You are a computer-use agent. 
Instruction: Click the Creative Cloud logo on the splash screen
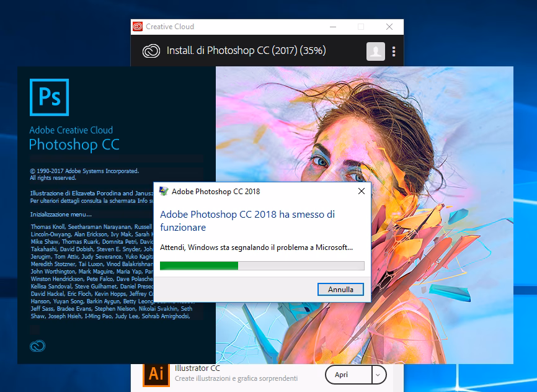pyautogui.click(x=38, y=346)
